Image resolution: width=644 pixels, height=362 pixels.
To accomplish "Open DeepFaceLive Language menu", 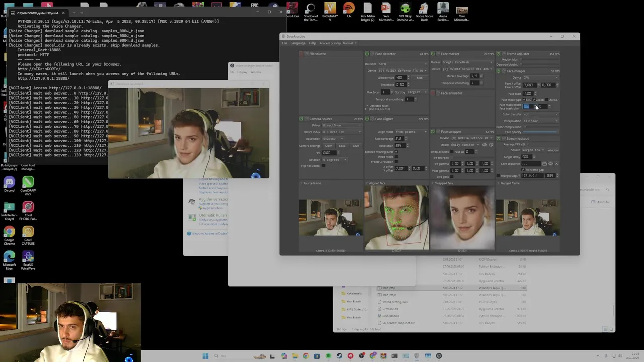I will pyautogui.click(x=298, y=43).
